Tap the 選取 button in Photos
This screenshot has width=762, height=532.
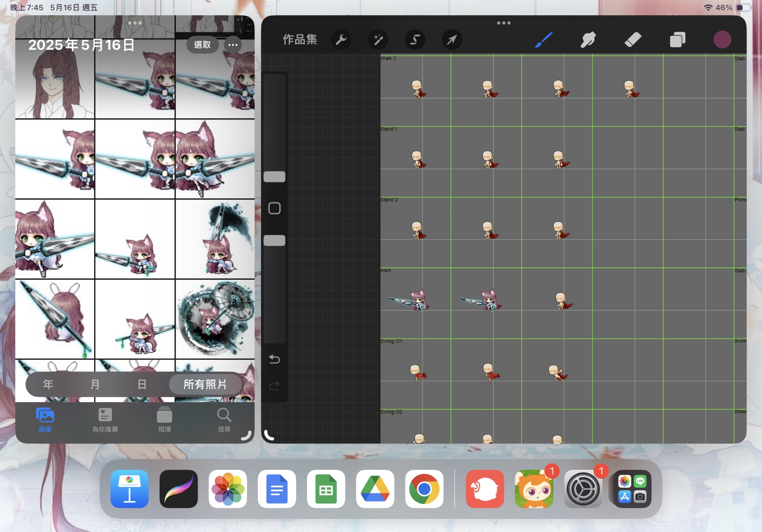202,45
